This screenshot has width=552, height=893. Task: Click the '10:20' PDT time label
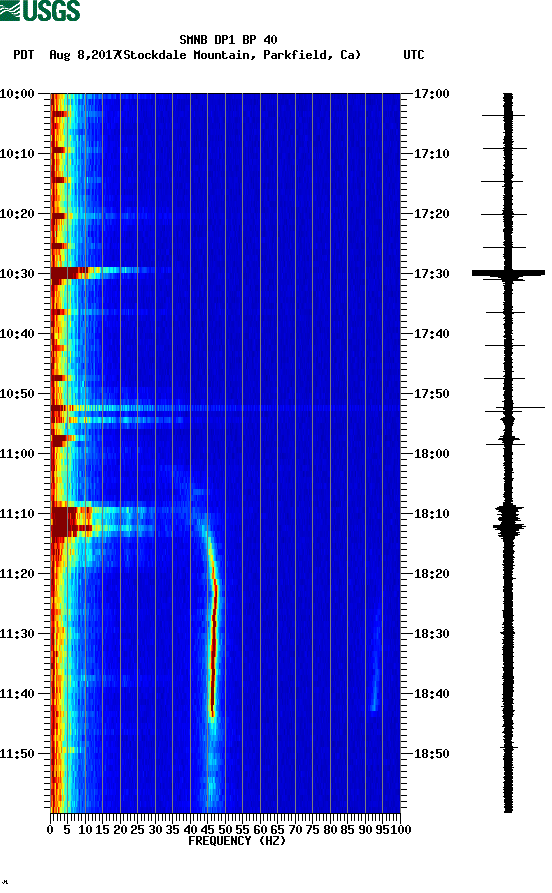17,214
